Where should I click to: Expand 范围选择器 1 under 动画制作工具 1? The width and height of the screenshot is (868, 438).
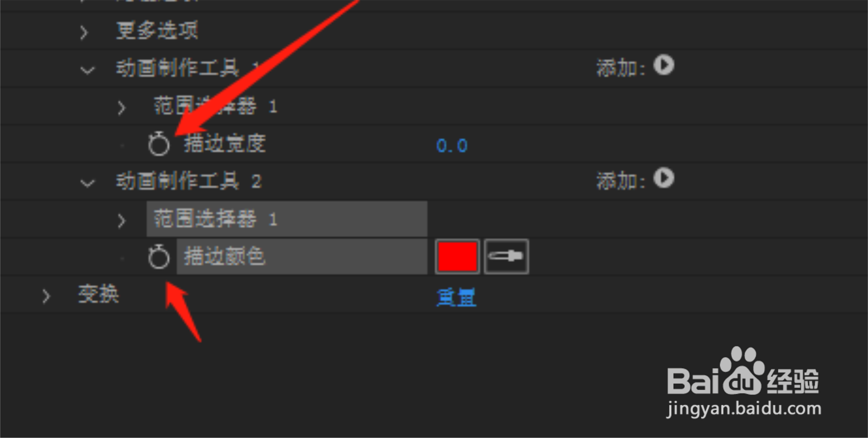[x=121, y=108]
